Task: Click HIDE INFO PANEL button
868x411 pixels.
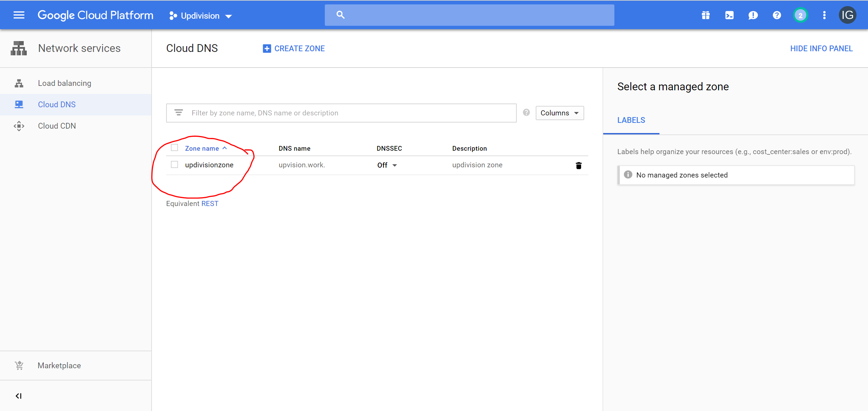Action: pos(821,49)
